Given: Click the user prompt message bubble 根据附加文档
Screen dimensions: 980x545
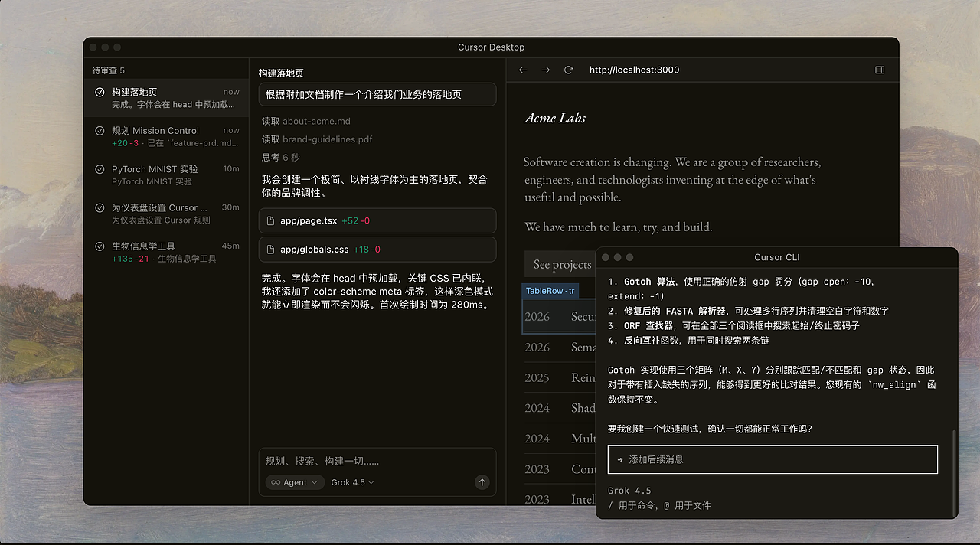Looking at the screenshot, I should 377,94.
